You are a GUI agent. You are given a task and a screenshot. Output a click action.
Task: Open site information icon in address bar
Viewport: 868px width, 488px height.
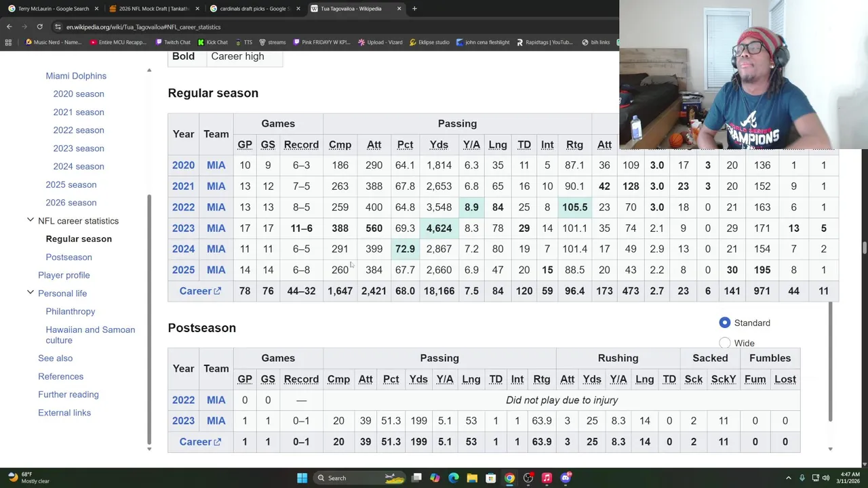pyautogui.click(x=58, y=26)
